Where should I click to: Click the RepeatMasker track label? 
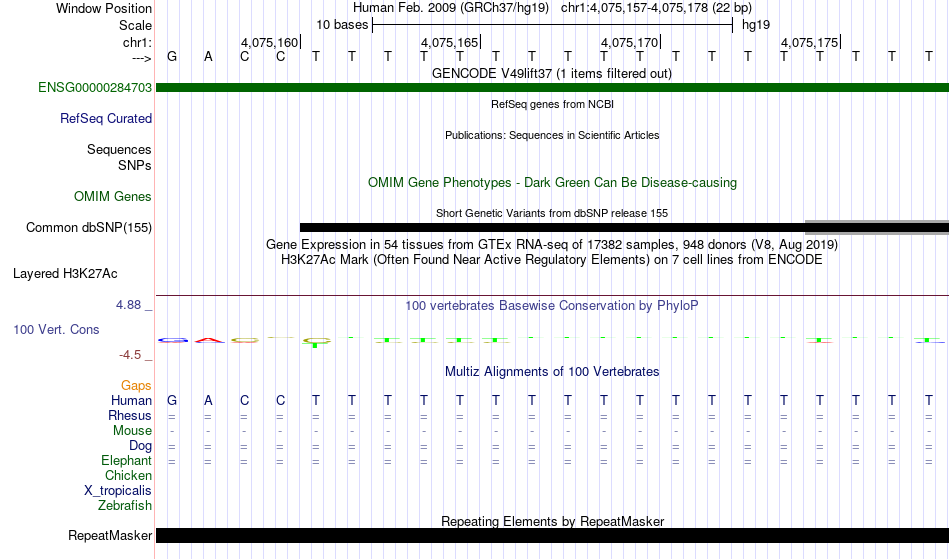tap(110, 535)
